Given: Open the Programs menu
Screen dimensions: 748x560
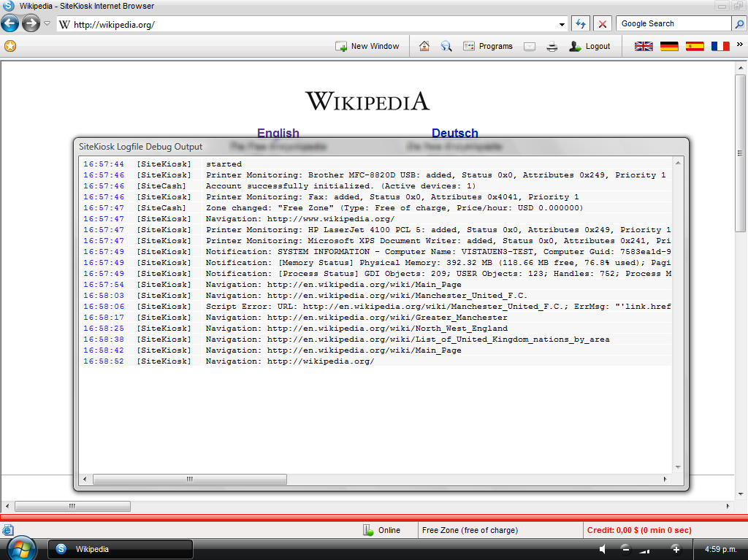Looking at the screenshot, I should coord(488,46).
